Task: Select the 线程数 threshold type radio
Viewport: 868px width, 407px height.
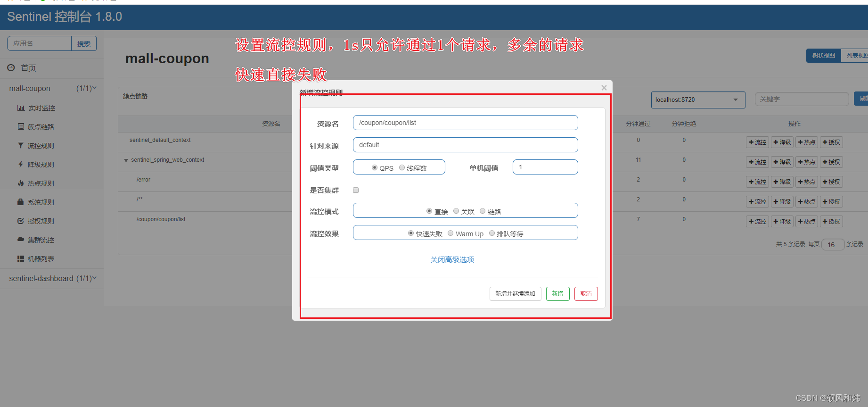Action: (402, 167)
